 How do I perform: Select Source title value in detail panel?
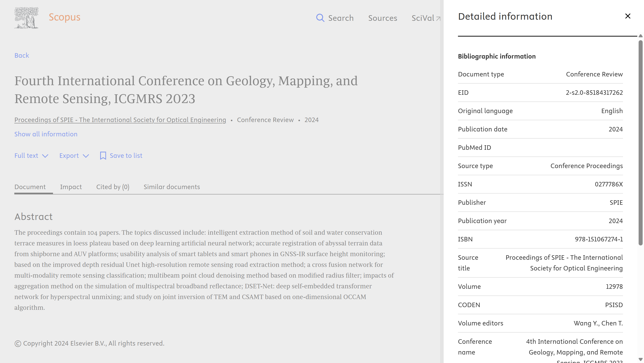564,263
